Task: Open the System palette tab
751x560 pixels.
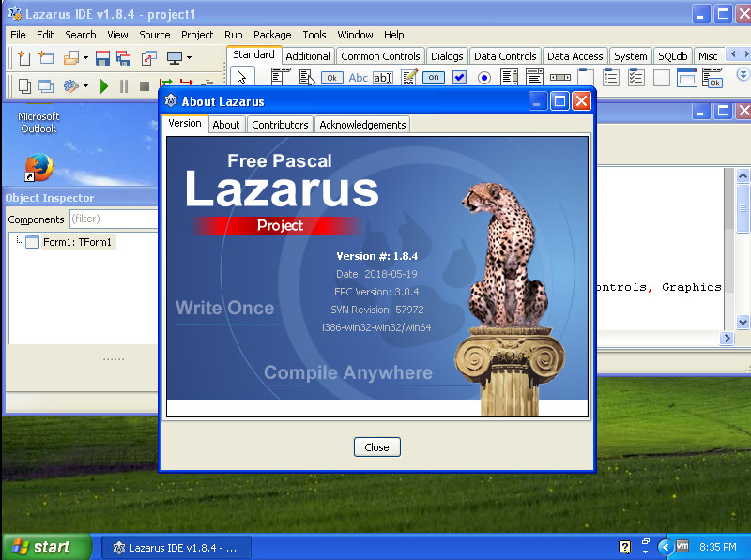Action: 630,56
